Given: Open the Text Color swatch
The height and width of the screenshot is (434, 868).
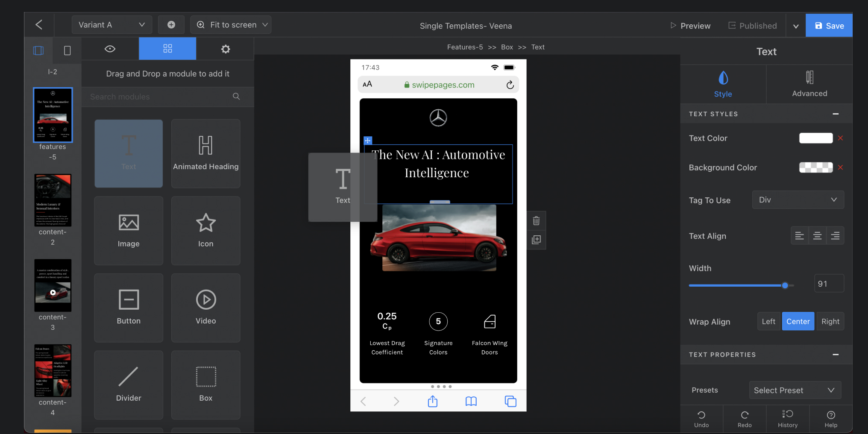Looking at the screenshot, I should [815, 138].
